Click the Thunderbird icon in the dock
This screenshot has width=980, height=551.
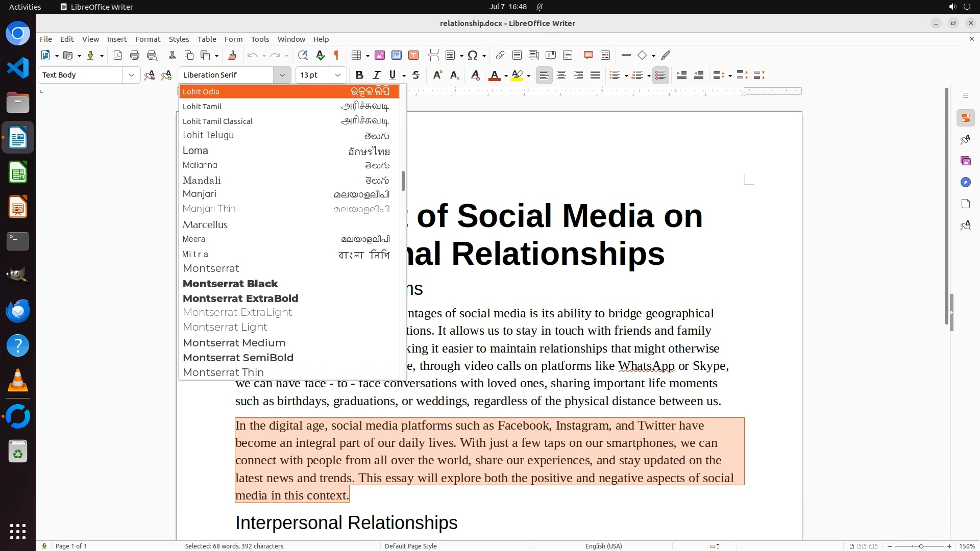click(x=18, y=311)
